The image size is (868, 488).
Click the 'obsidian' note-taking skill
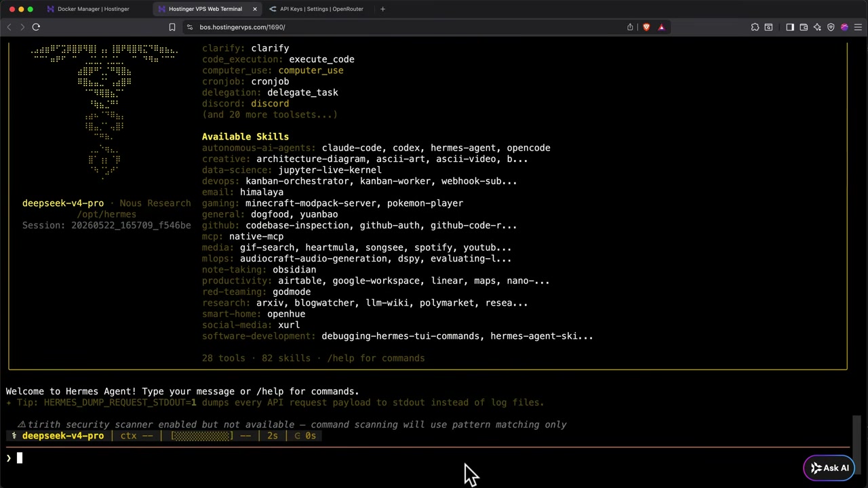click(294, 270)
